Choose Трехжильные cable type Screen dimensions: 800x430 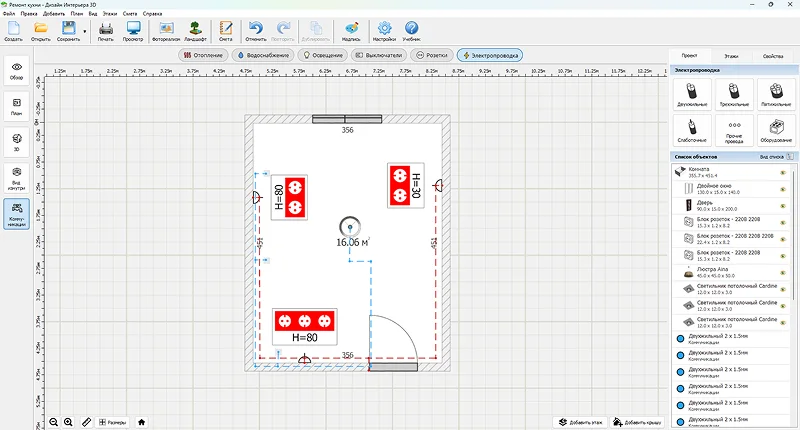click(734, 94)
